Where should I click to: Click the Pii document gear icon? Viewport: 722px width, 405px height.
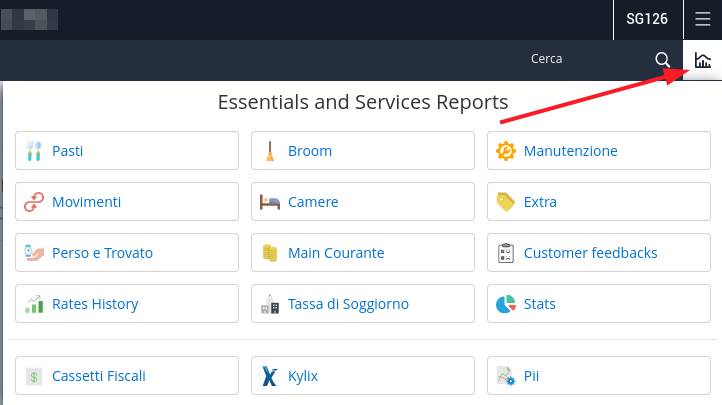pos(506,376)
